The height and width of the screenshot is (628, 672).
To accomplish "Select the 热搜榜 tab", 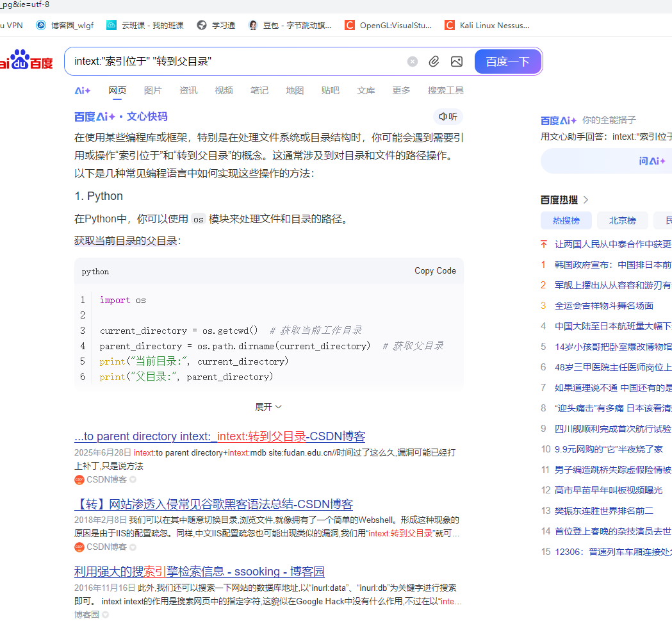I will tap(566, 220).
